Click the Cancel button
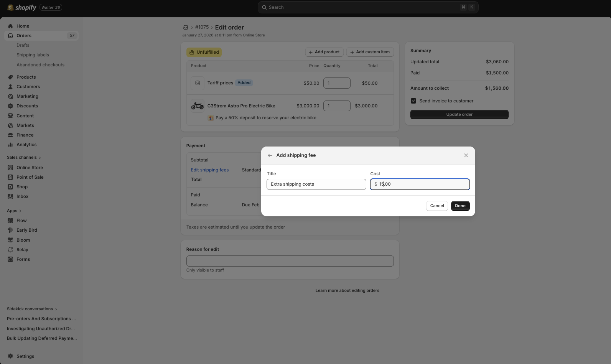Image resolution: width=611 pixels, height=364 pixels. point(437,206)
